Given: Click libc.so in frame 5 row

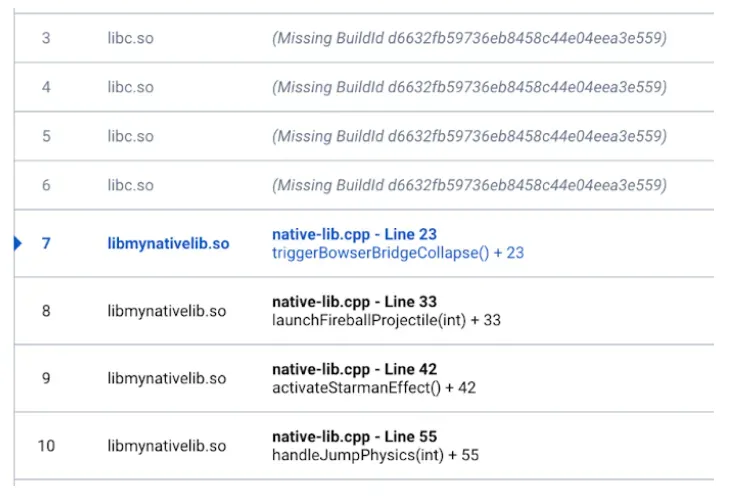Looking at the screenshot, I should [x=131, y=136].
